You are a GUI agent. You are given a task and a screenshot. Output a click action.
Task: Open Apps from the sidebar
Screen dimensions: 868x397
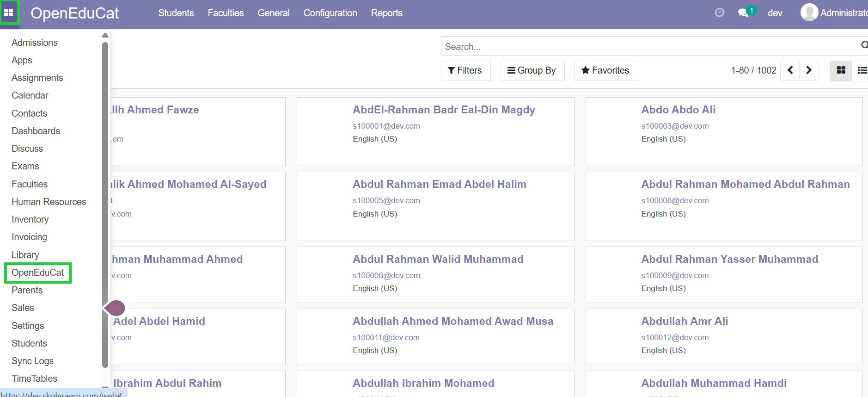point(22,60)
